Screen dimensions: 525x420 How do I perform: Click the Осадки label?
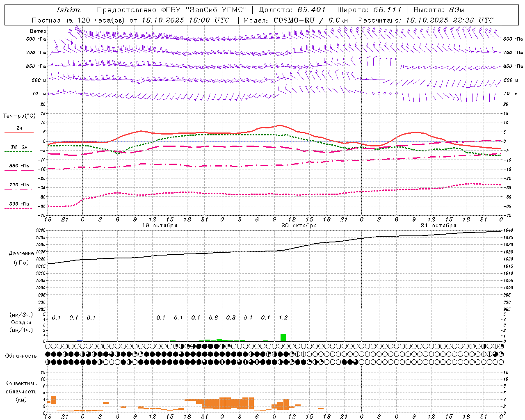point(21,322)
